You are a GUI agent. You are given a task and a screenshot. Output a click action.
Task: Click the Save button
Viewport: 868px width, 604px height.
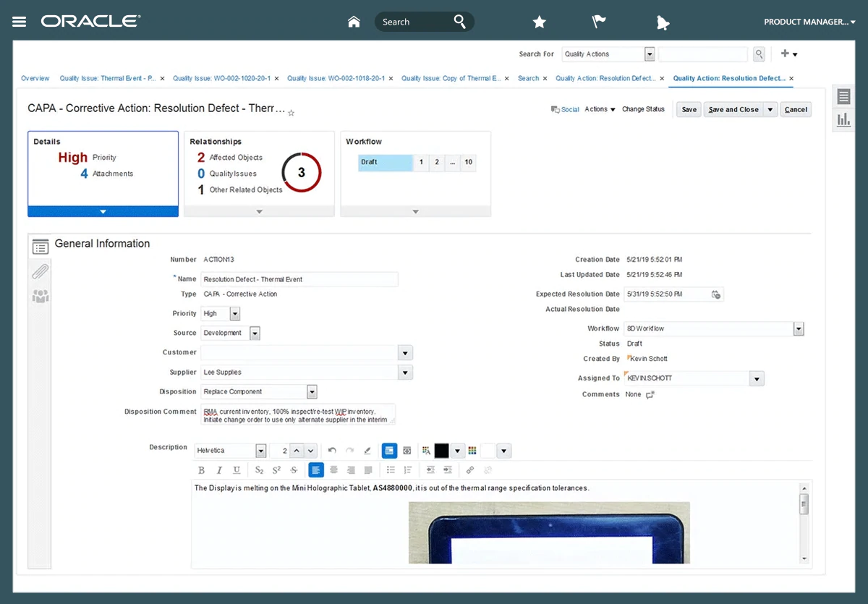689,110
